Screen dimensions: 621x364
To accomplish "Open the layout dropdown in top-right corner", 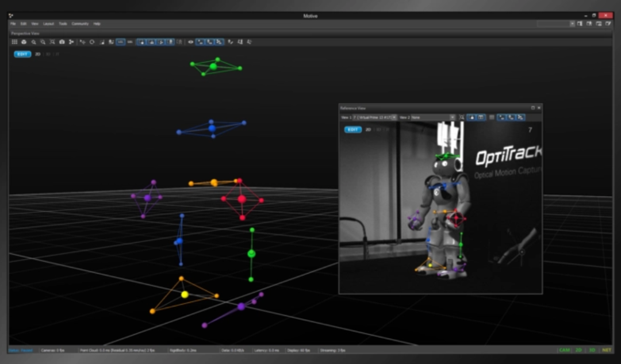I will tap(572, 24).
